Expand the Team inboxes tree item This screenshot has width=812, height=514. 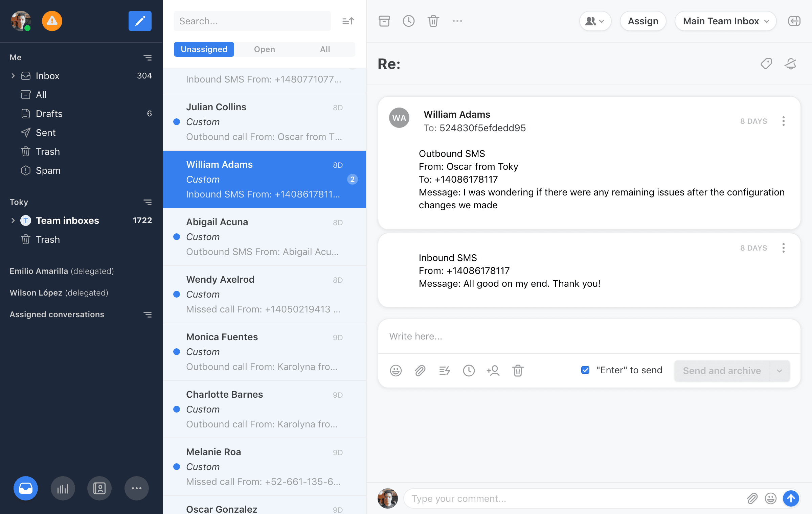(x=13, y=220)
